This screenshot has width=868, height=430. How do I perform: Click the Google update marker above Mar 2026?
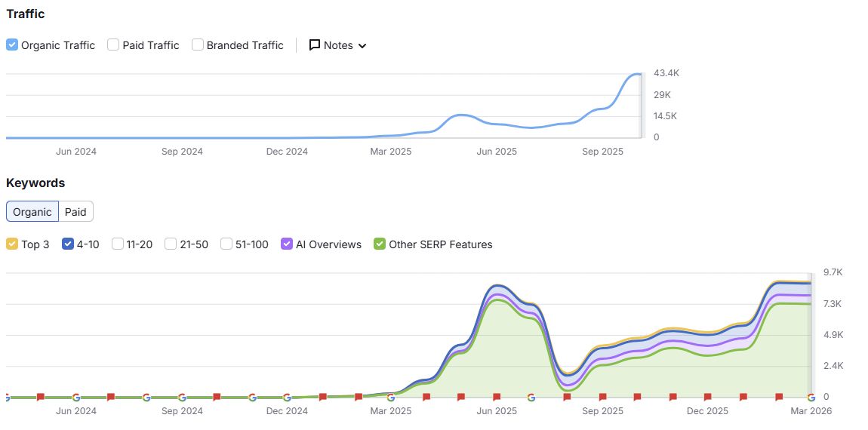pyautogui.click(x=811, y=398)
